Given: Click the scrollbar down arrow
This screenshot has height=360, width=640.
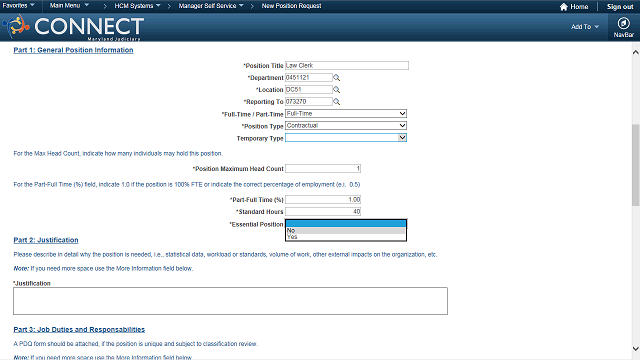Looking at the screenshot, I should coord(636,349).
